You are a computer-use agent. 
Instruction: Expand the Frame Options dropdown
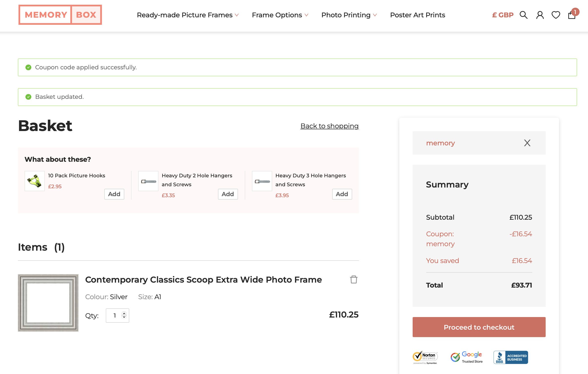coord(280,15)
